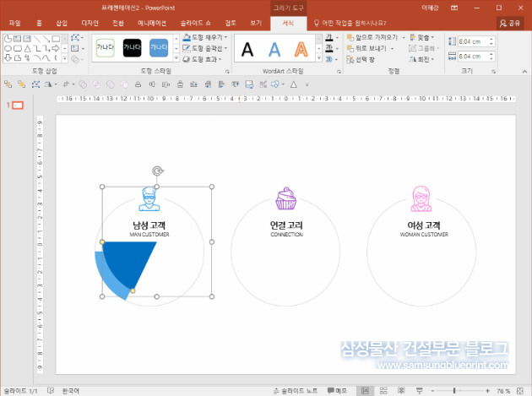Screen dimensions: 532x396
Task: Click the triangle shape icon in quick toolbar
Action: (294, 84)
